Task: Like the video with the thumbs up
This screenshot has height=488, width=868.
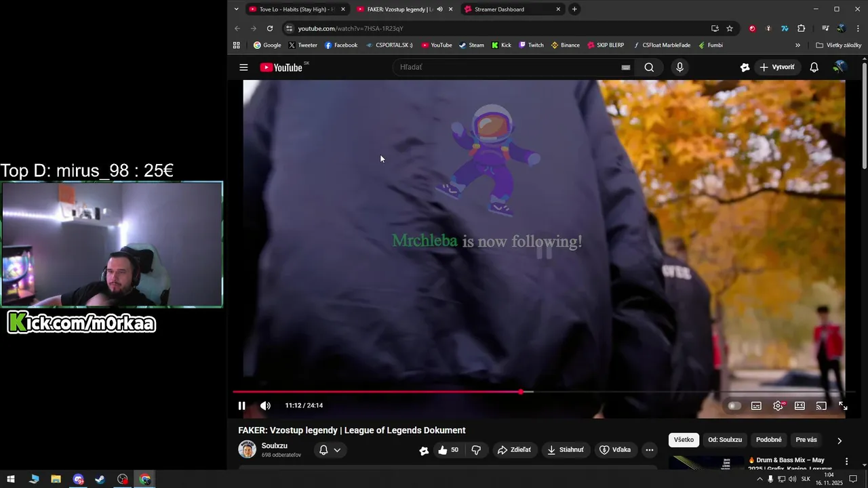Action: point(448,450)
